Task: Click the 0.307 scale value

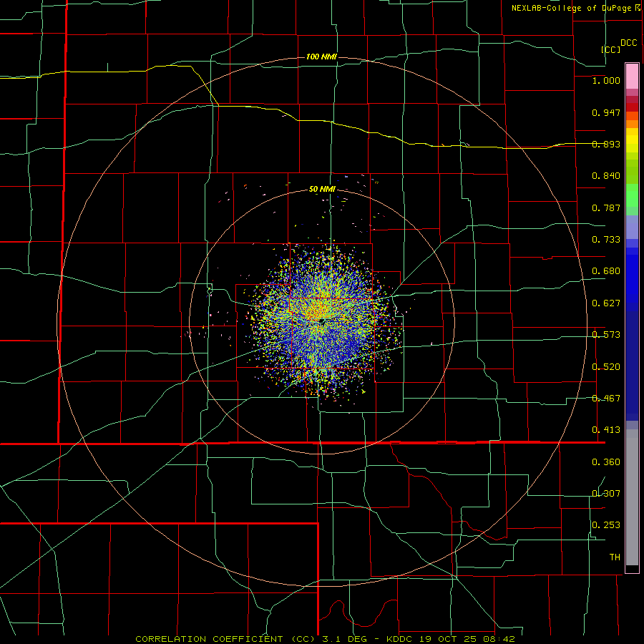Action: coord(606,494)
